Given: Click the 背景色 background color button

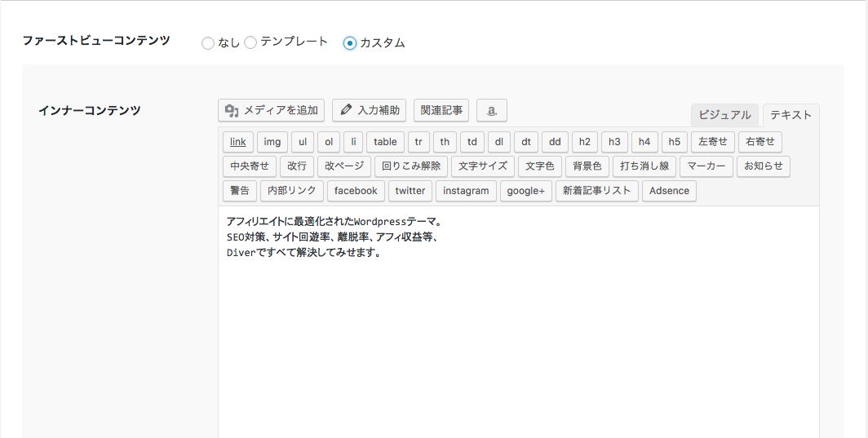Looking at the screenshot, I should 587,166.
